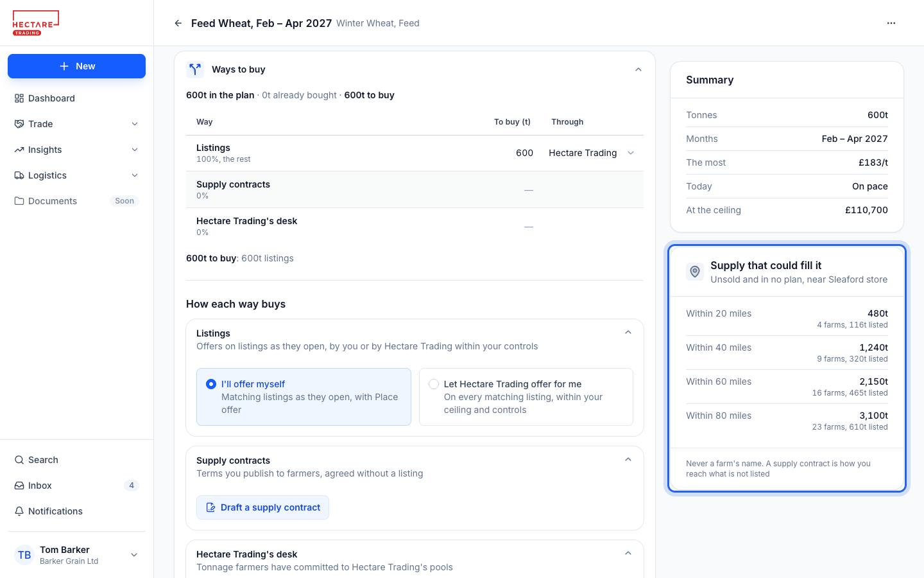Viewport: 924px width, 578px height.
Task: Open the Tom Barker account menu
Action: [76, 555]
